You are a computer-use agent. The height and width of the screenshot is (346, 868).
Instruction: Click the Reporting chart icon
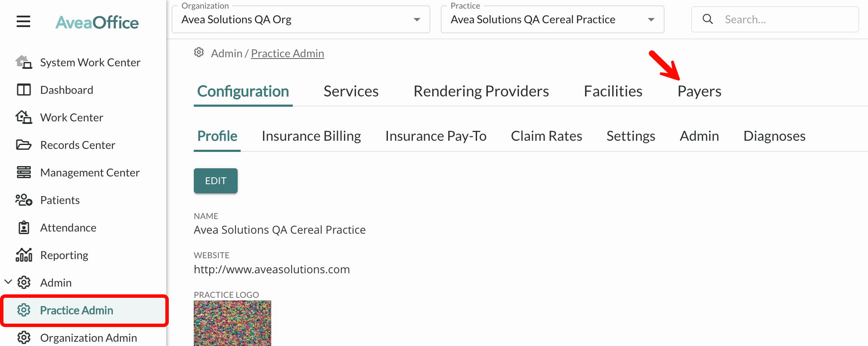(x=24, y=255)
